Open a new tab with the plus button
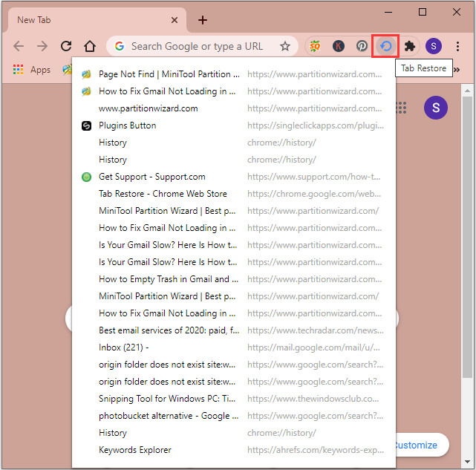Image resolution: width=476 pixels, height=470 pixels. click(x=203, y=20)
